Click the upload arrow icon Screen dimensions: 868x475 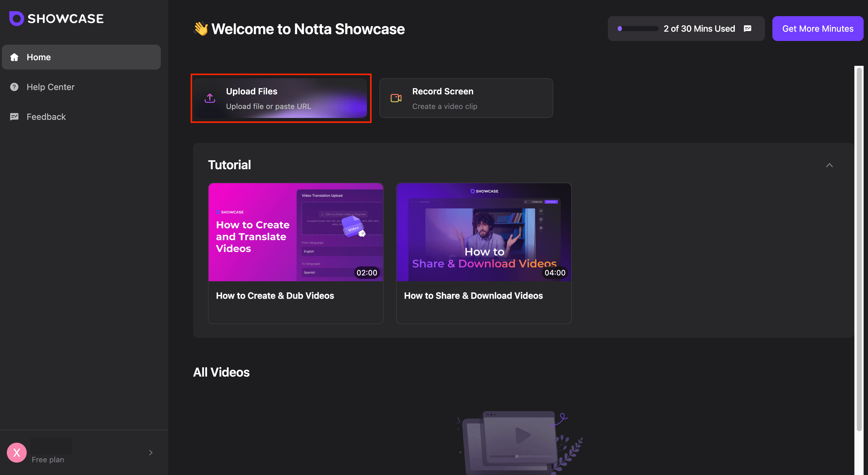pos(210,98)
